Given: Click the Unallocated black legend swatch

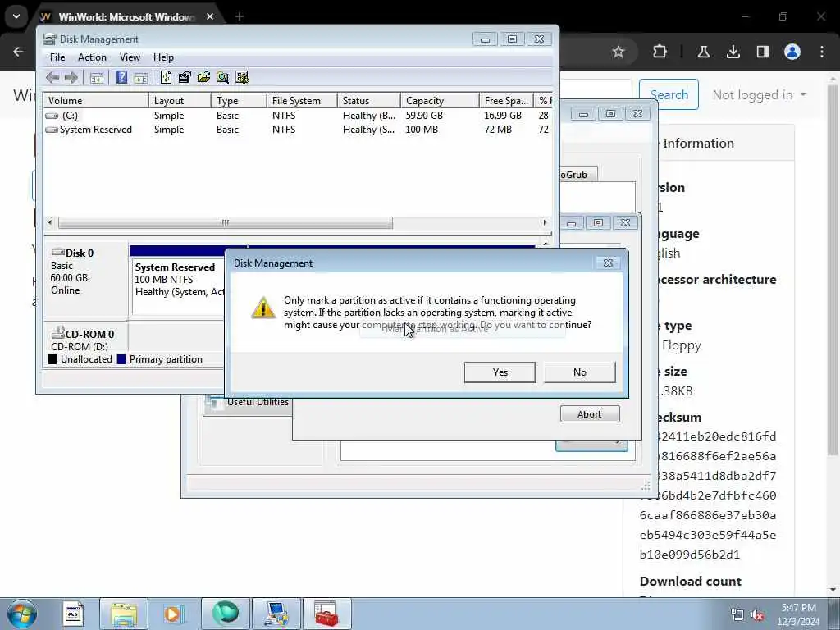Looking at the screenshot, I should point(52,359).
